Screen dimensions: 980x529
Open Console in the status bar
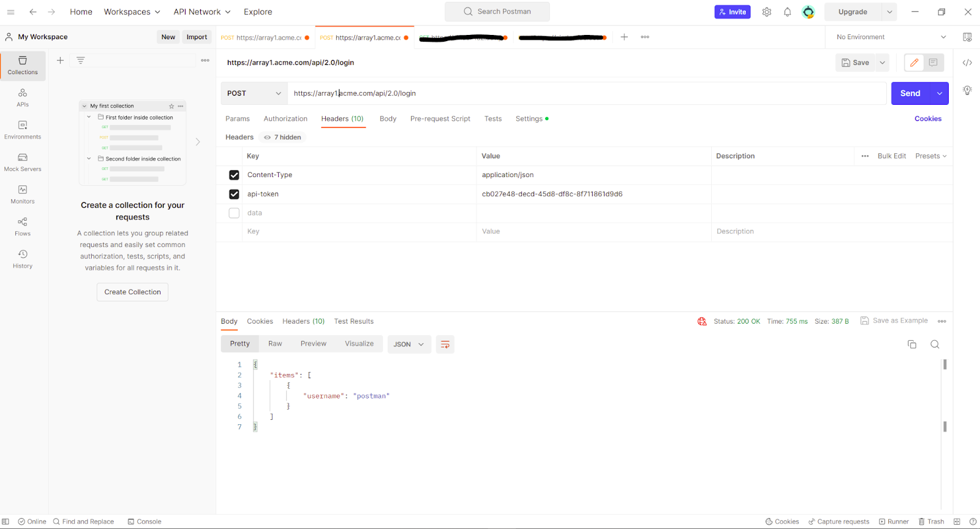click(145, 522)
